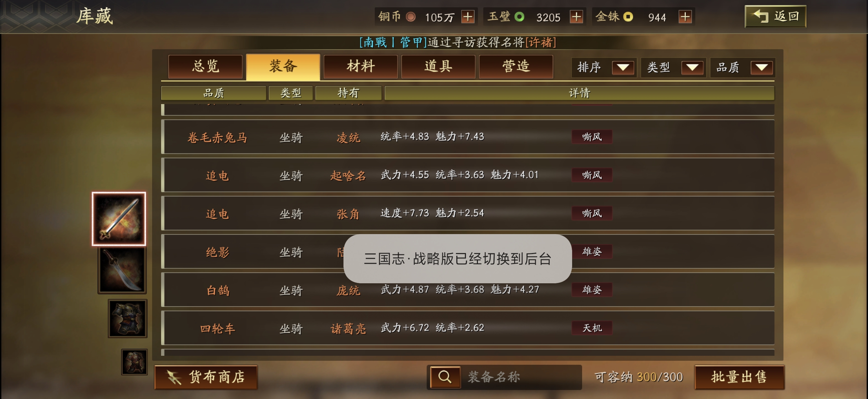
Task: Select the curved saber equipment thumbnail
Action: [122, 270]
